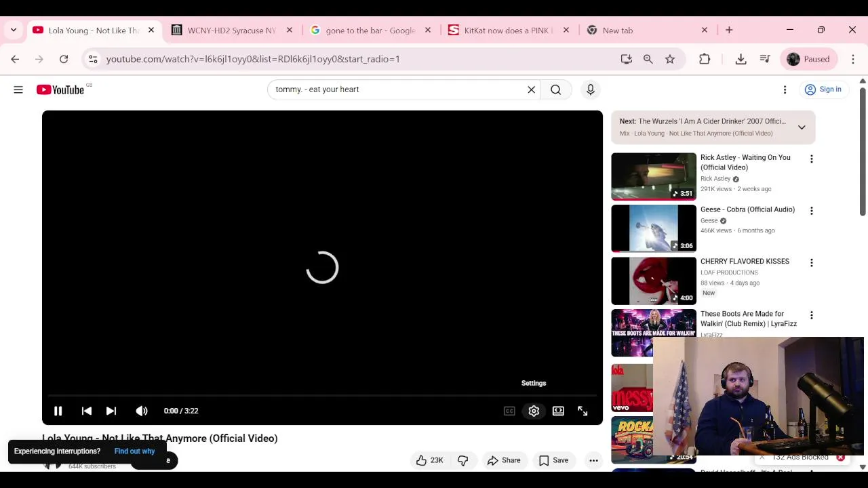
Task: Go back in browser history
Action: pyautogui.click(x=15, y=59)
